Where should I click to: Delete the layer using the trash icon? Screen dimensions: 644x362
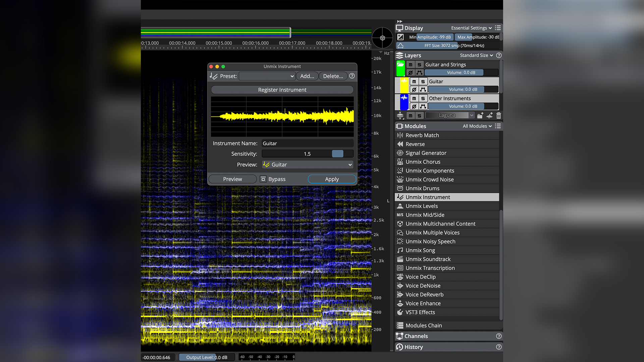(x=498, y=116)
